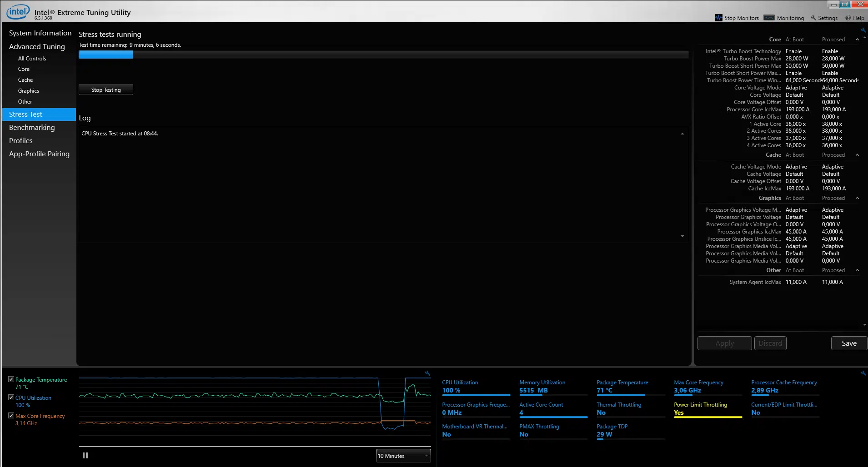Viewport: 868px width, 467px height.
Task: Click the Stop Monitors waveform icon
Action: coord(718,18)
